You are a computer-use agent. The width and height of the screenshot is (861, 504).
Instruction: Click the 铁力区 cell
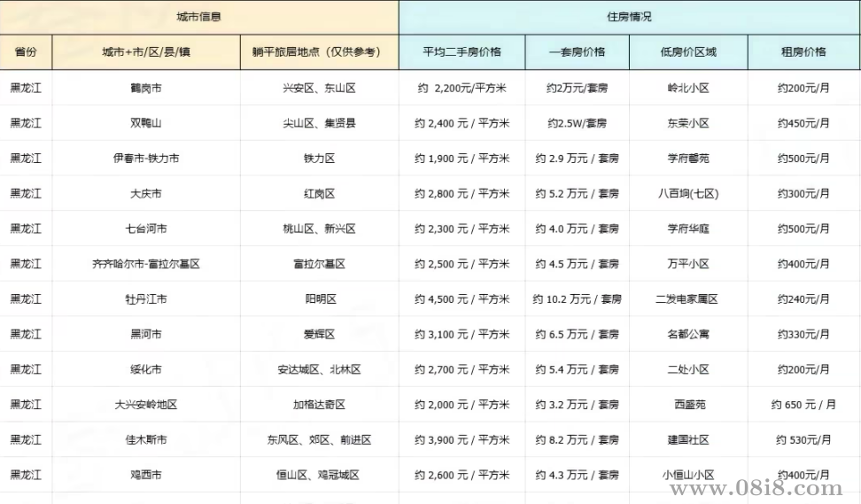320,159
